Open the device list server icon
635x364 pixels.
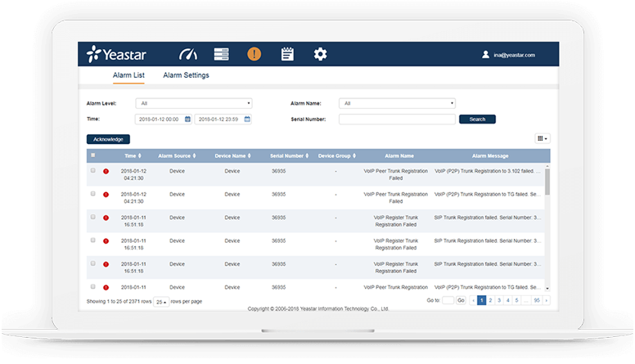tap(220, 55)
